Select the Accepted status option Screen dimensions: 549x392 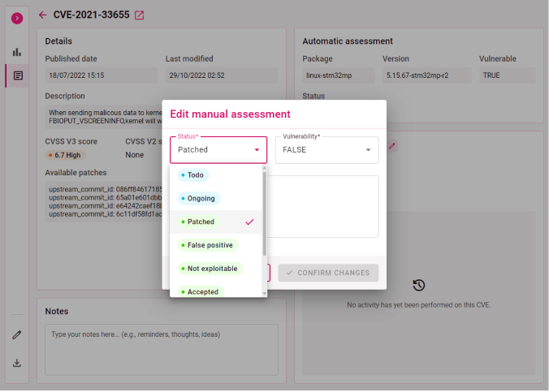[x=216, y=291]
